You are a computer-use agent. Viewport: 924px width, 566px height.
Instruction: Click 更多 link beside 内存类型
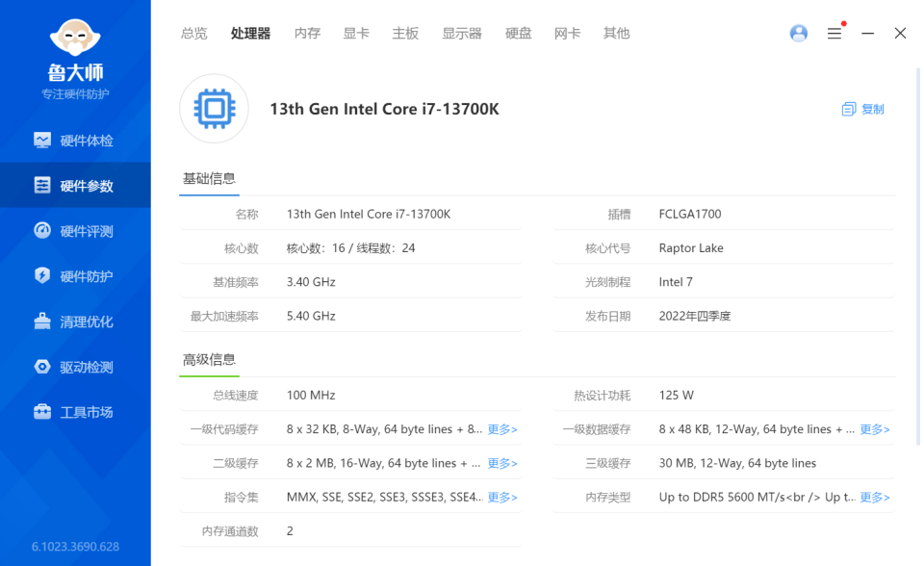click(x=875, y=498)
